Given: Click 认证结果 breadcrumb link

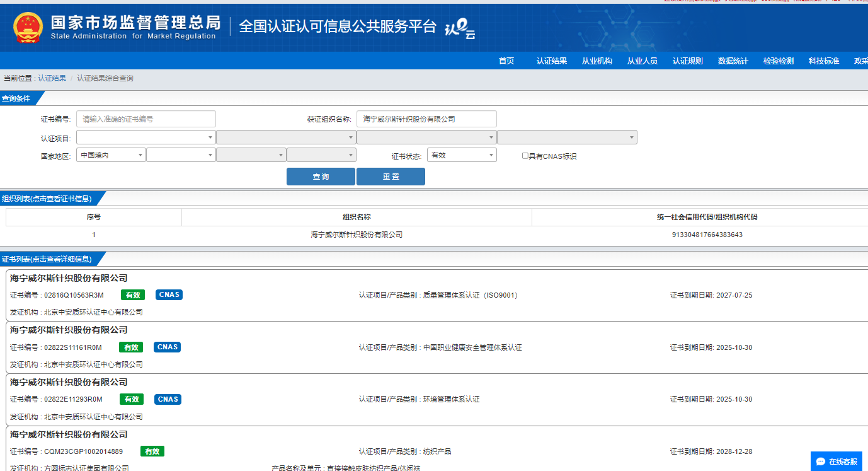Looking at the screenshot, I should [x=52, y=78].
